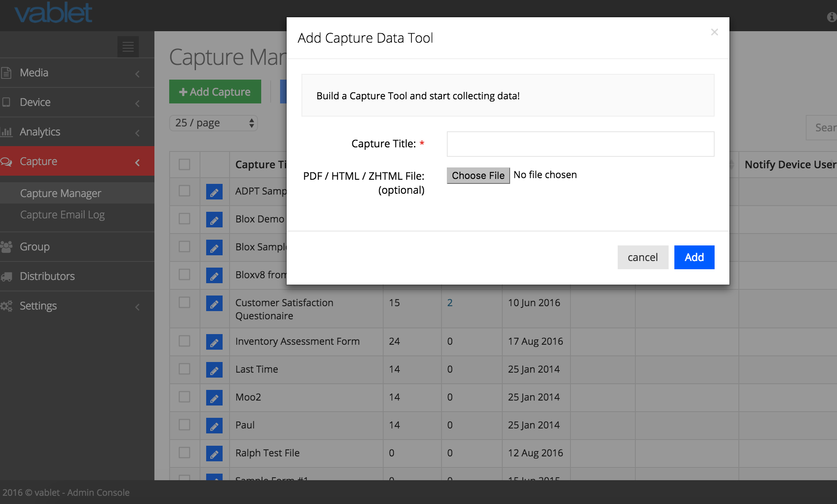The height and width of the screenshot is (504, 837).
Task: Go to Distributors in sidebar
Action: tap(47, 276)
